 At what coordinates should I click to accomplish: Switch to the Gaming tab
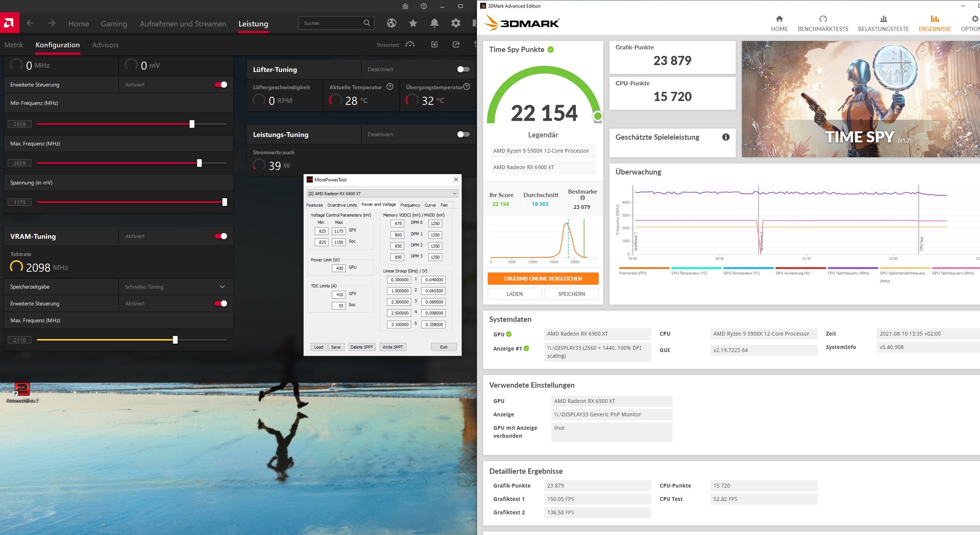(114, 24)
